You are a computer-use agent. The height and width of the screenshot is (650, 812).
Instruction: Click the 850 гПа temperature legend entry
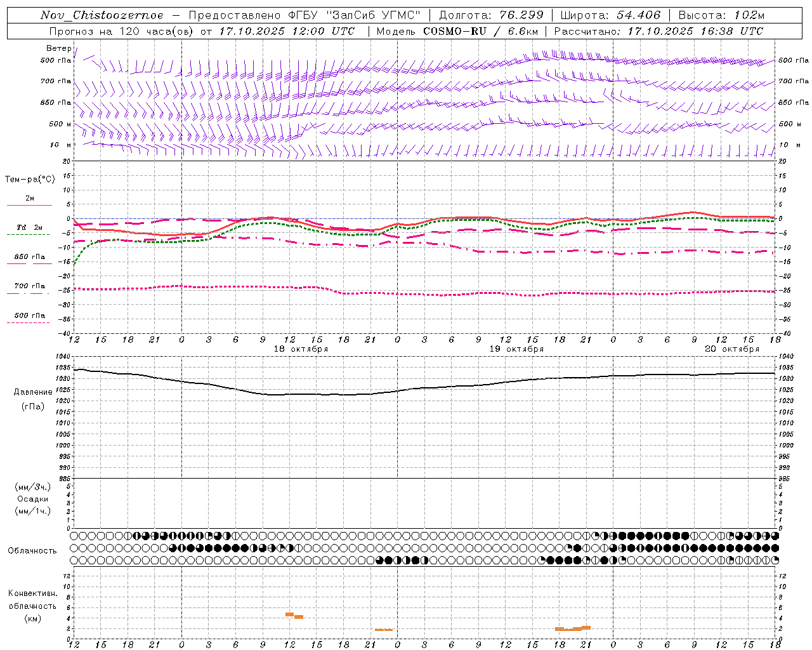tap(30, 257)
